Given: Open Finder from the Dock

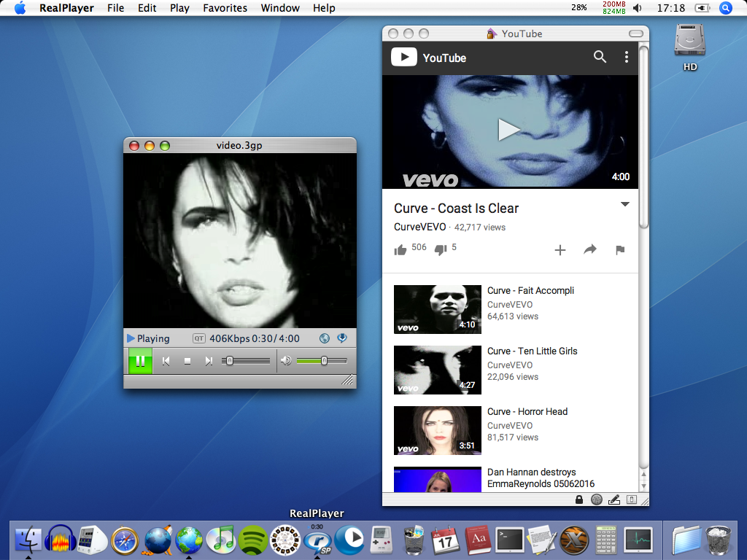Looking at the screenshot, I should tap(28, 540).
